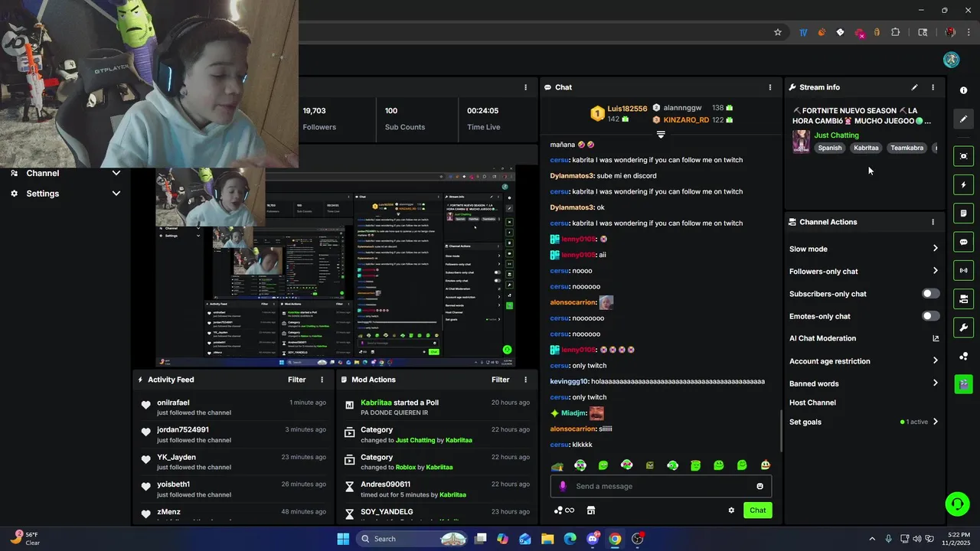980x551 pixels.
Task: Open Chat panel three-dot menu
Action: coord(769,87)
